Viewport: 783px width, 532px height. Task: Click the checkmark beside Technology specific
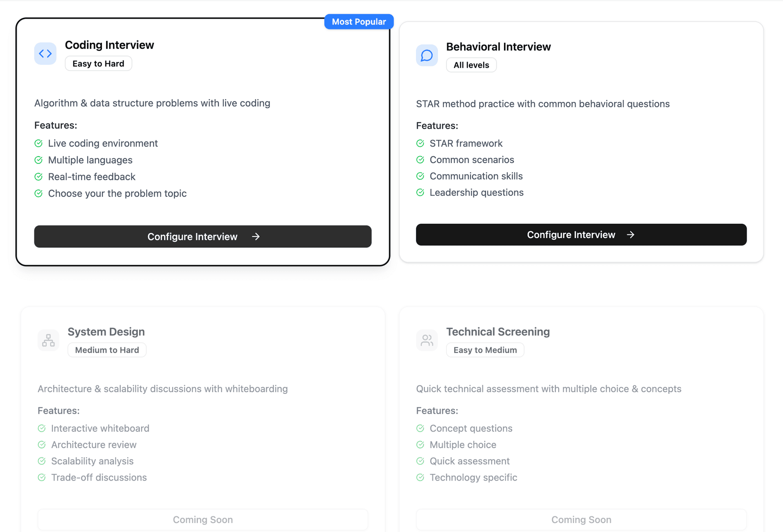click(420, 477)
